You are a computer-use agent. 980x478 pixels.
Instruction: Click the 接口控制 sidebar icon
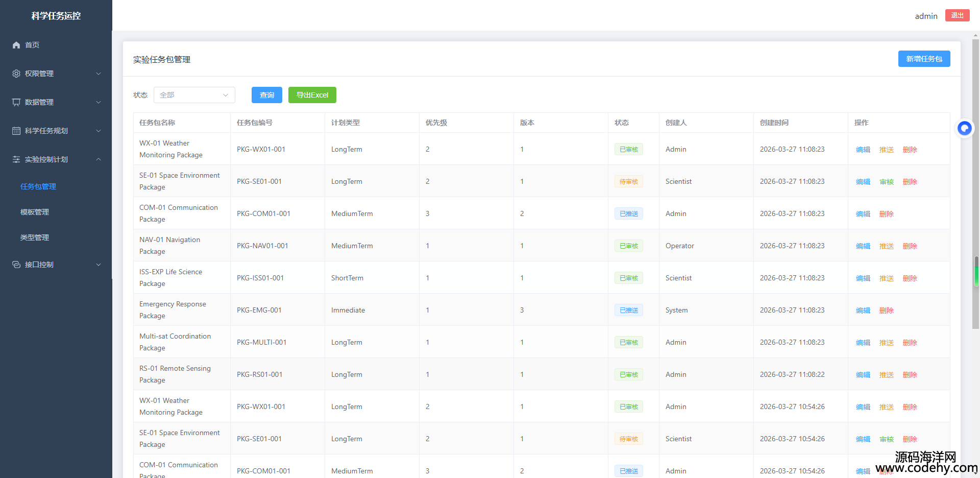[x=16, y=265]
